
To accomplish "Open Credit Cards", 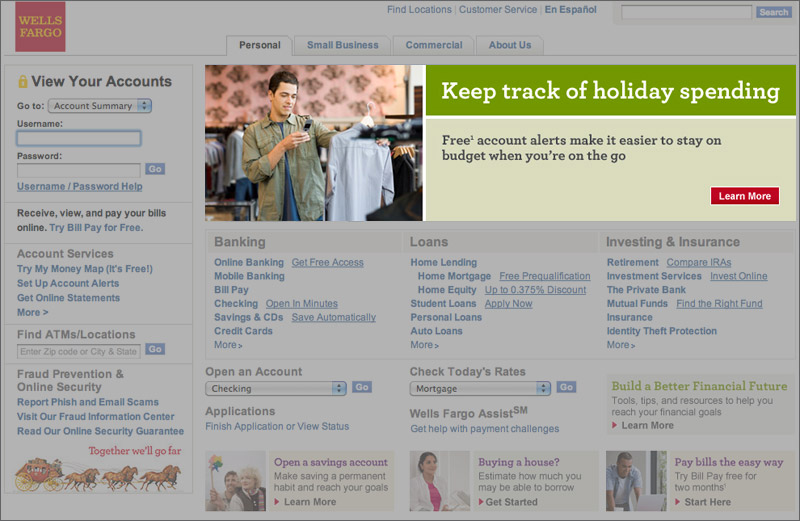I will (243, 331).
